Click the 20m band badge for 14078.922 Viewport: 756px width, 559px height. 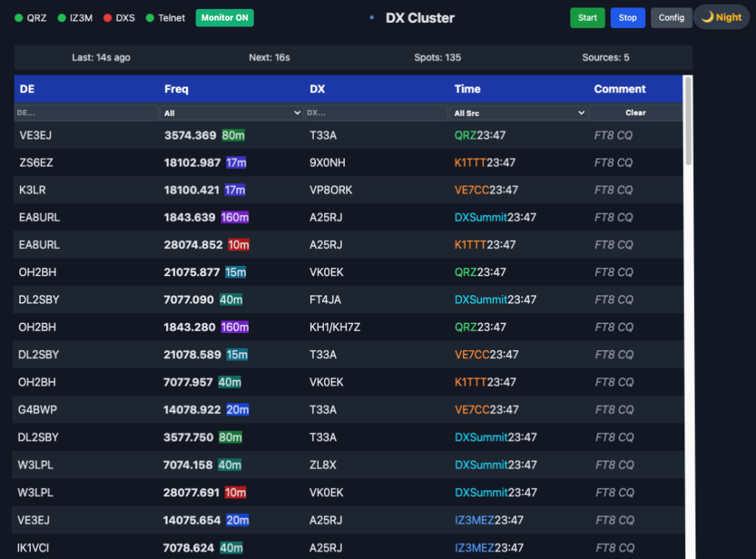(x=237, y=409)
